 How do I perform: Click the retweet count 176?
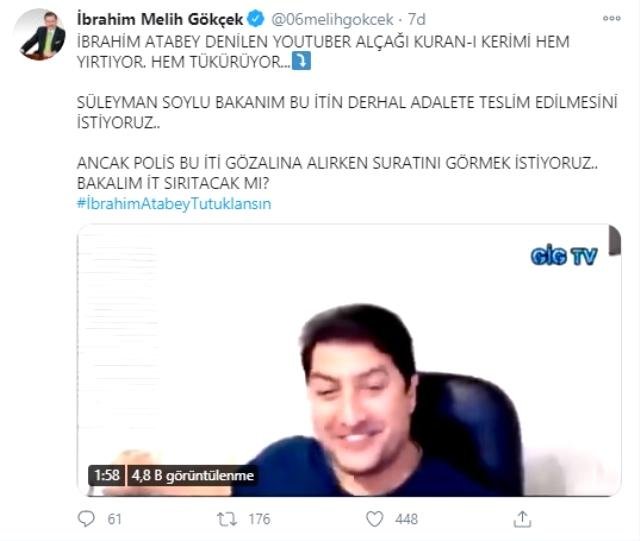coord(260,519)
